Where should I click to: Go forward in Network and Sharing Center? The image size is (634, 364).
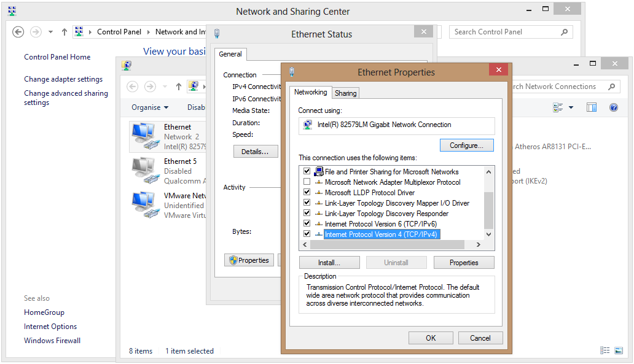pos(36,32)
